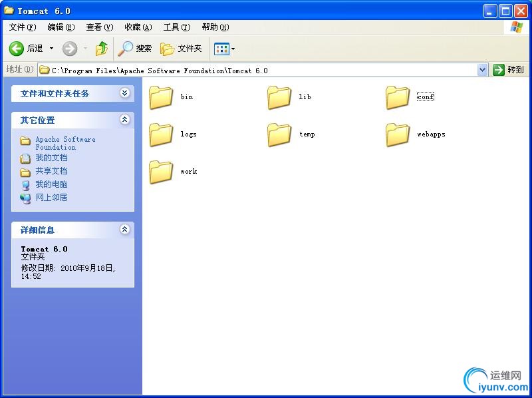
Task: Toggle the Folders (文件夹) pane button
Action: click(x=181, y=49)
